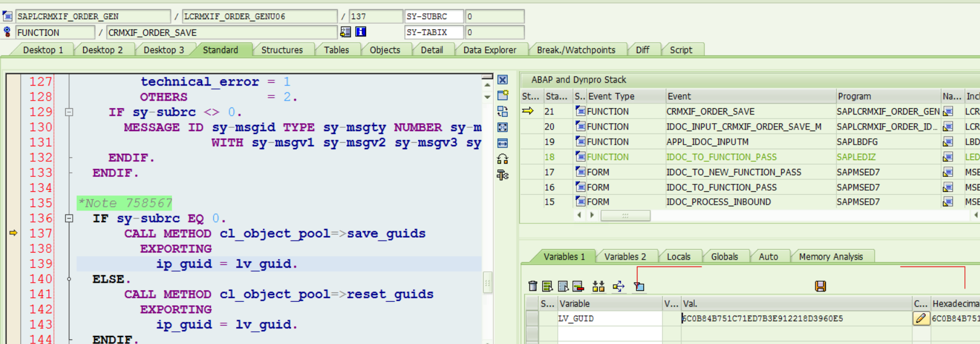The height and width of the screenshot is (344, 980).
Task: Save variables with the floppy disk icon
Action: [820, 286]
